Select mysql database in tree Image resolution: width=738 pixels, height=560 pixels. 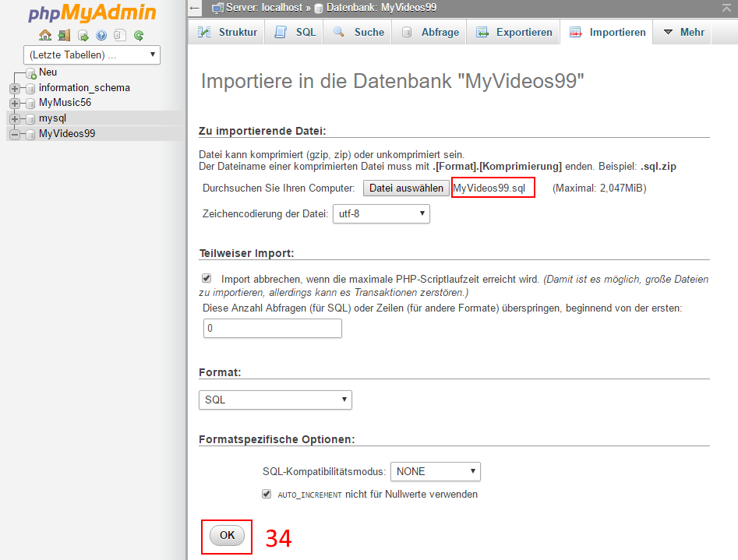pos(52,118)
